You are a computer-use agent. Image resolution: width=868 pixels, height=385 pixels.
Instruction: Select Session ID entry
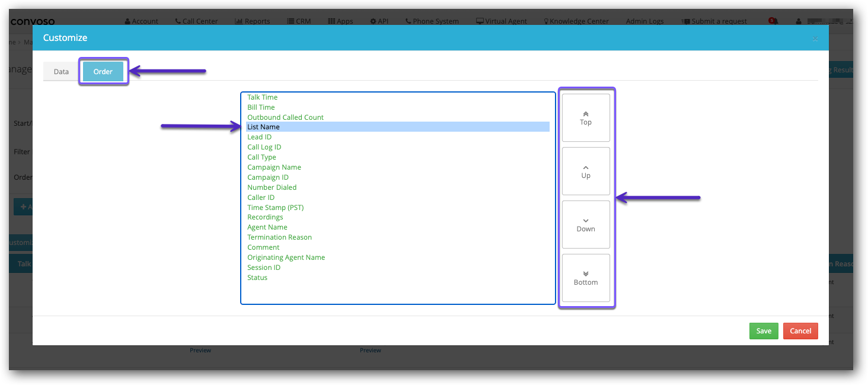point(398,268)
